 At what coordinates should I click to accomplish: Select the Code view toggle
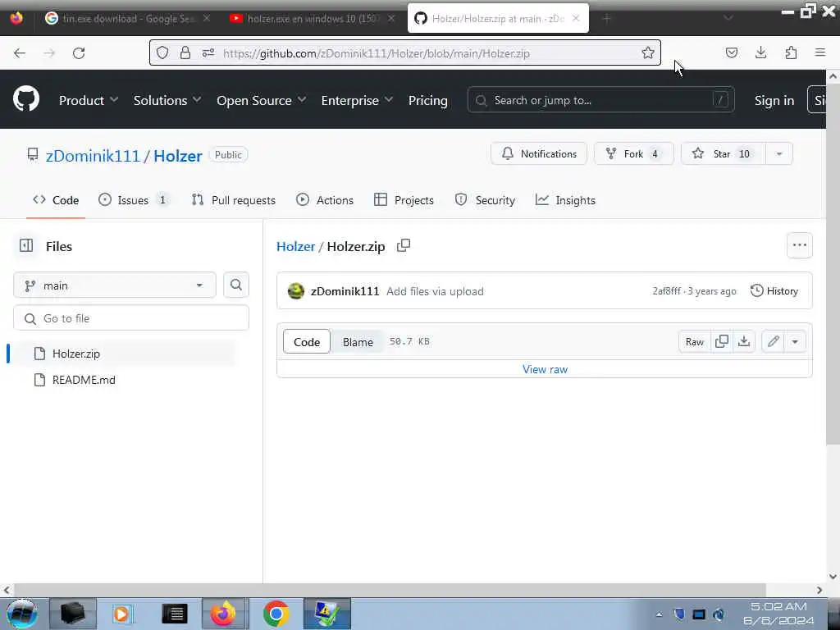307,342
